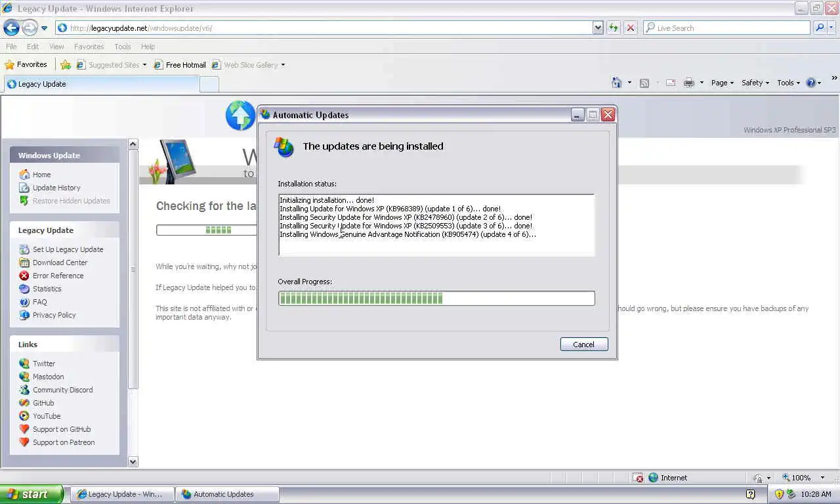
Task: Expand the command bar Tools dropdown
Action: [789, 83]
